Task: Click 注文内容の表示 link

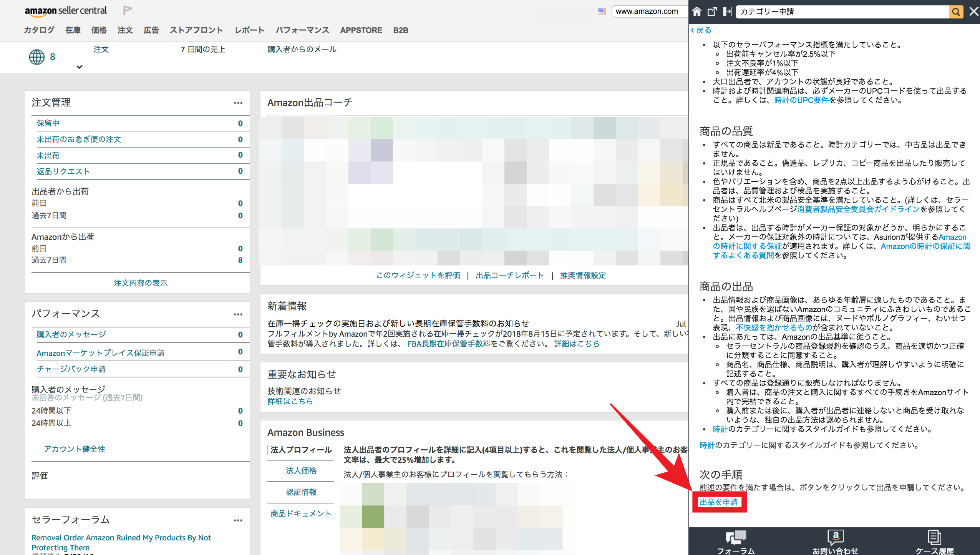Action: point(141,283)
